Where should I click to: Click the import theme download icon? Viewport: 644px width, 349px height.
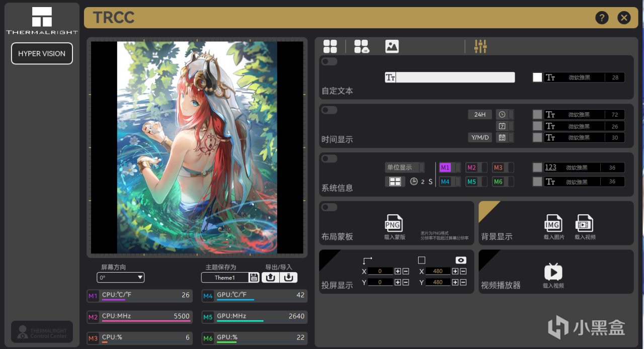pos(289,278)
